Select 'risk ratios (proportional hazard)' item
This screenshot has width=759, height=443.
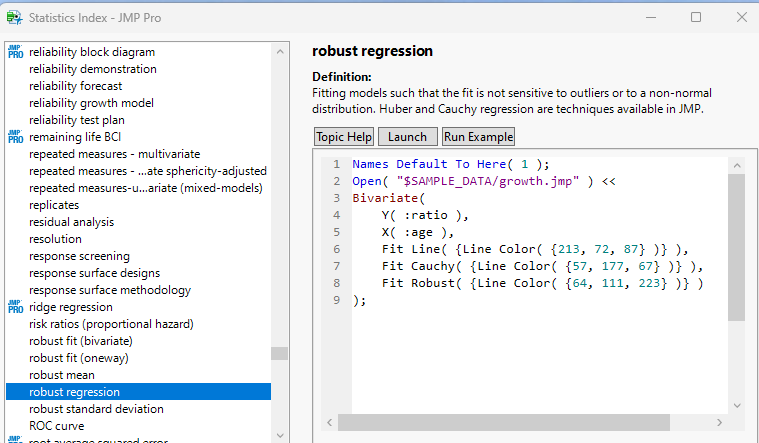[x=111, y=324]
